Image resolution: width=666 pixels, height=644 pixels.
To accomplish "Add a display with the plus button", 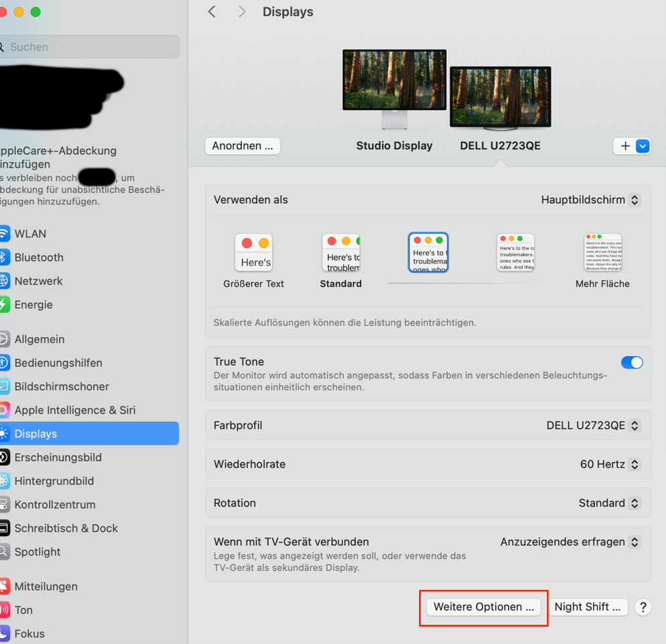I will (625, 146).
